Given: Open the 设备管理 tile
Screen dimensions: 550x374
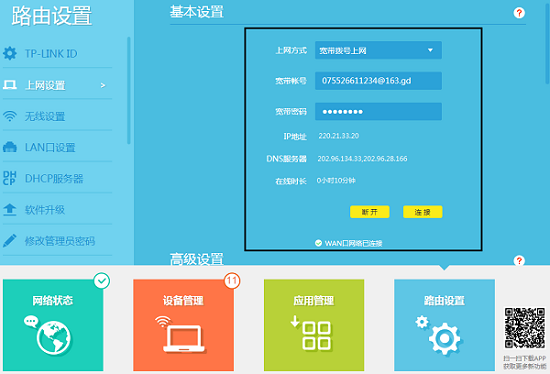Looking at the screenshot, I should [183, 325].
